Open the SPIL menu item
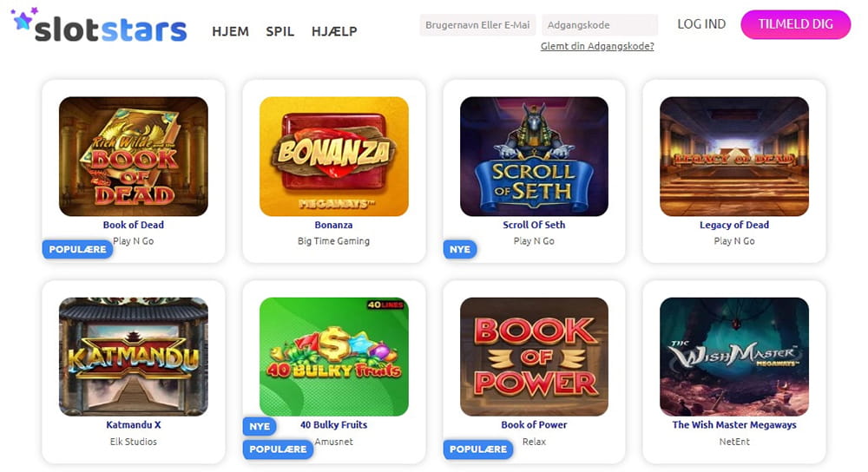The width and height of the screenshot is (868, 472). click(280, 31)
